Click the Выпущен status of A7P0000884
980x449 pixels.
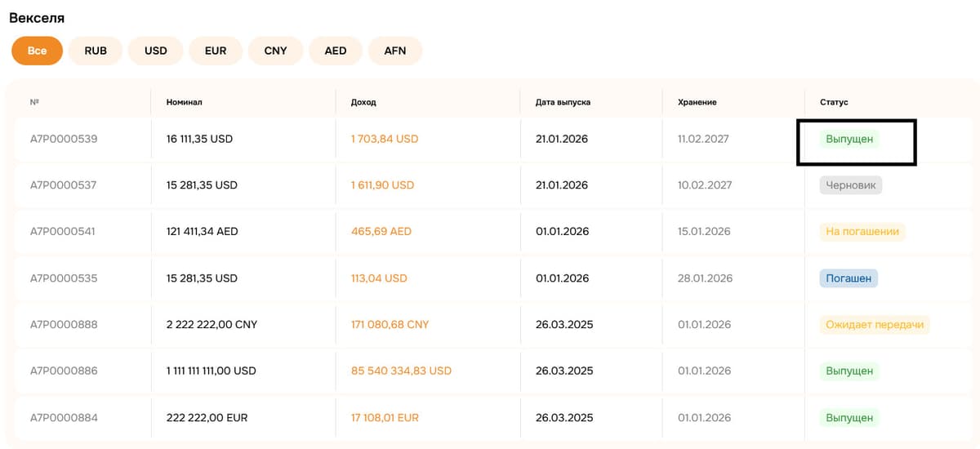(x=849, y=417)
